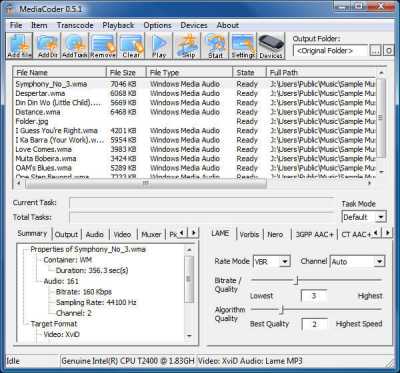Sort by File Type column header
400x373 pixels.
[x=189, y=72]
